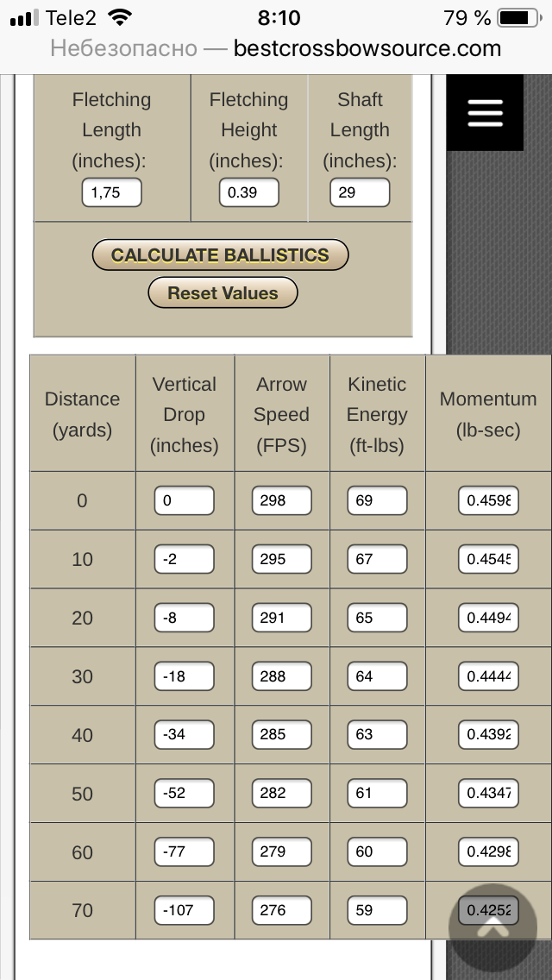Tap the cellular signal bars icon

click(24, 18)
